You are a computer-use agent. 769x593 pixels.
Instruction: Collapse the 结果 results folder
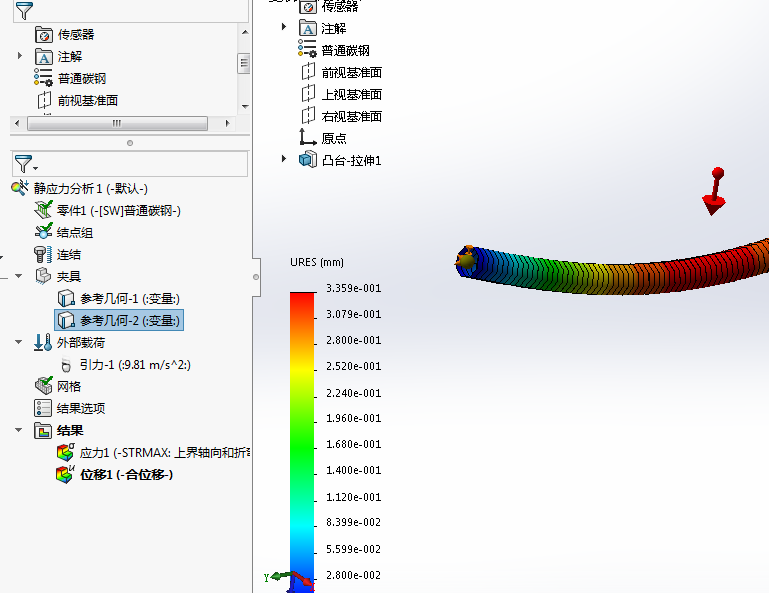coord(19,430)
